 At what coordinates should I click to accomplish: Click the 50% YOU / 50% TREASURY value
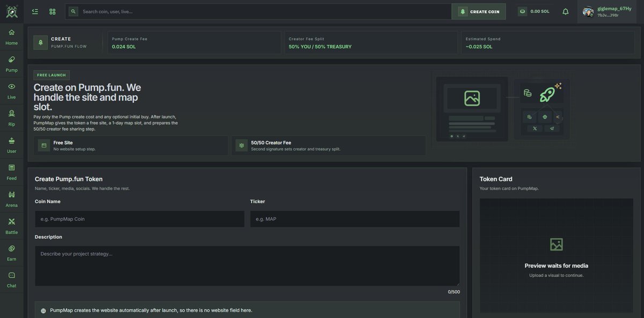click(x=320, y=47)
